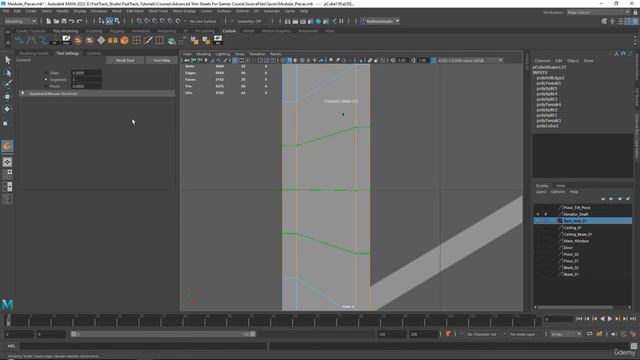The width and height of the screenshot is (640, 360).
Task: Click the diamond-shaped shelf icon
Action: (101, 40)
